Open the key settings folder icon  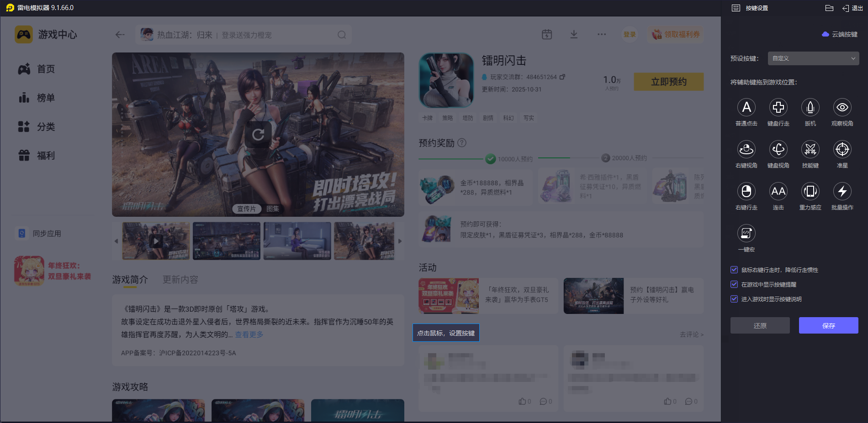pyautogui.click(x=830, y=8)
